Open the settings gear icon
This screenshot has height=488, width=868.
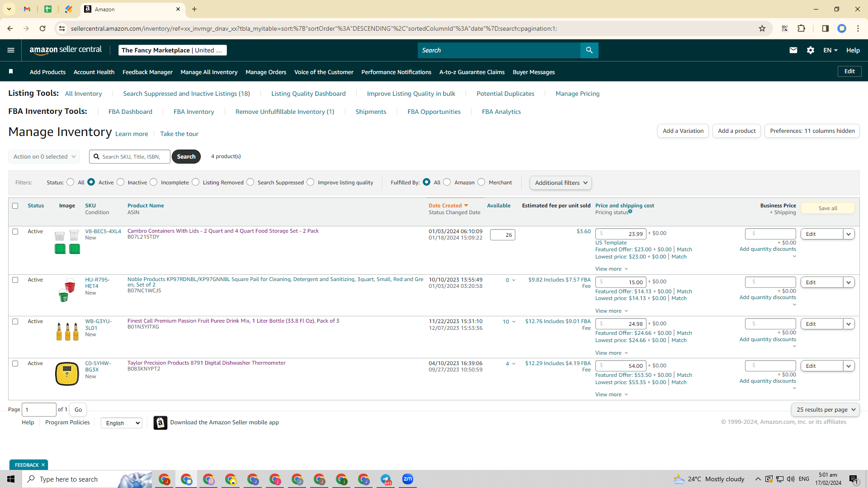pyautogui.click(x=811, y=50)
